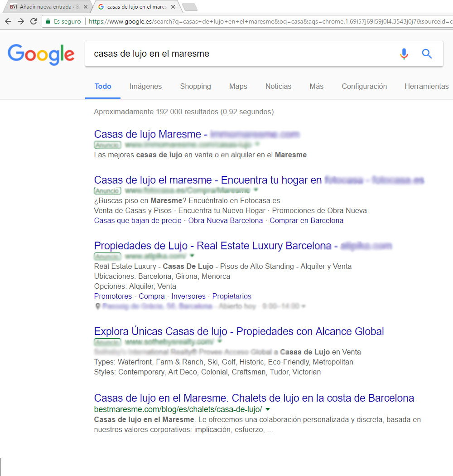Expand the arrow beside the first ad's URL
The image size is (453, 476).
(x=257, y=144)
